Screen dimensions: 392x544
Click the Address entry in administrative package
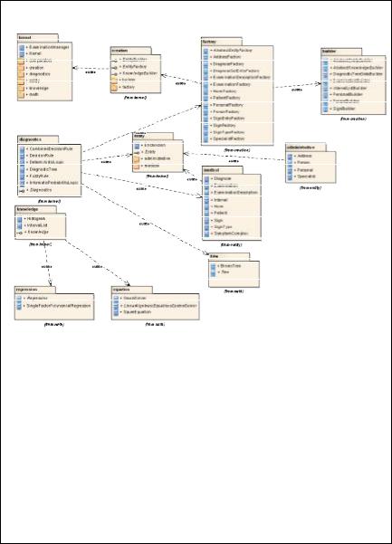(x=305, y=156)
